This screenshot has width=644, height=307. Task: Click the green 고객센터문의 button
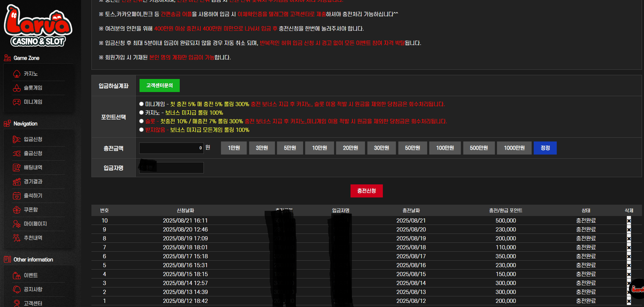[x=159, y=86]
